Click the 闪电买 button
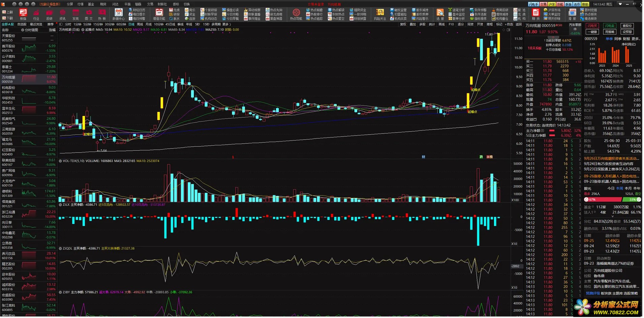This screenshot has height=318, width=644. [x=592, y=26]
